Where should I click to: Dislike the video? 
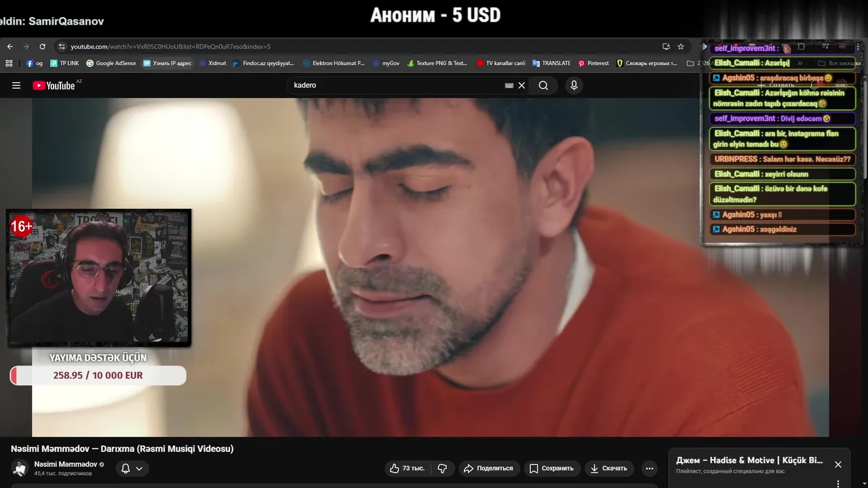(x=442, y=468)
